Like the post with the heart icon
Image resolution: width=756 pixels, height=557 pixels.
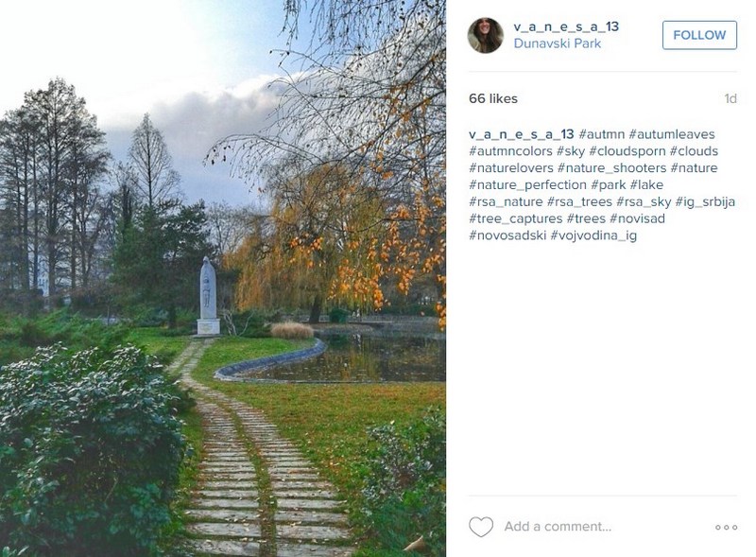[481, 527]
